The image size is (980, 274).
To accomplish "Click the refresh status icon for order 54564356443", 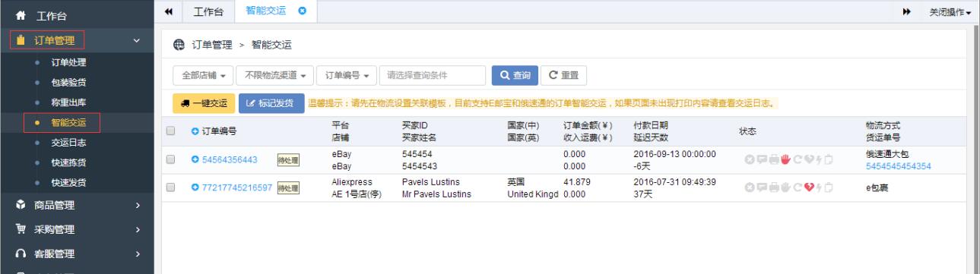I will [x=798, y=159].
